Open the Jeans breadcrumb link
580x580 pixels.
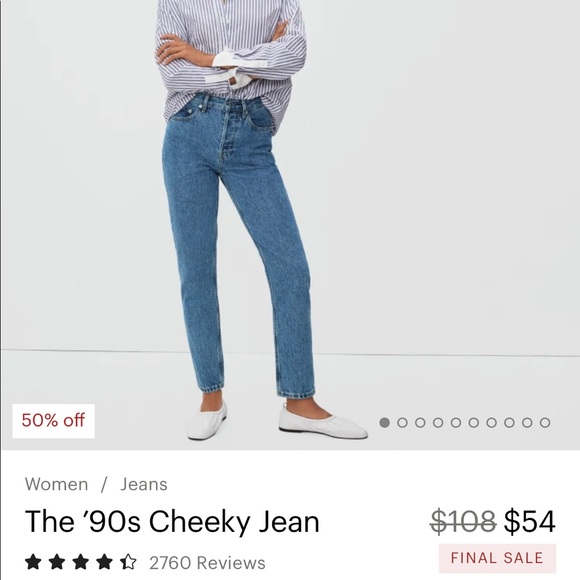point(144,484)
